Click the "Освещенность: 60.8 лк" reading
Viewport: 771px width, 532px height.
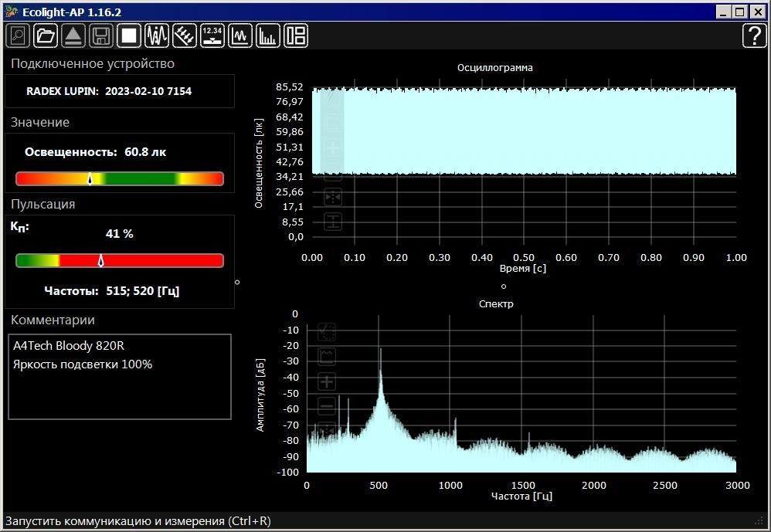point(95,152)
